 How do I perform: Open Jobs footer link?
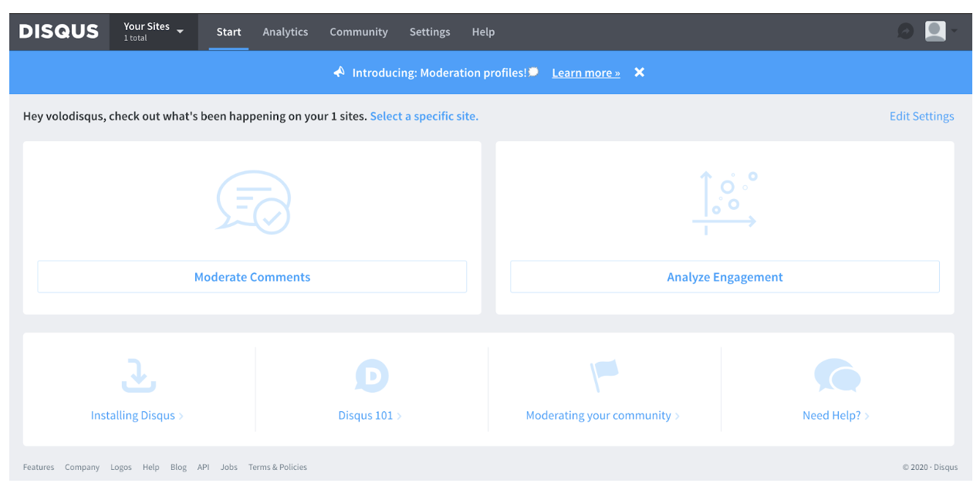pyautogui.click(x=229, y=467)
